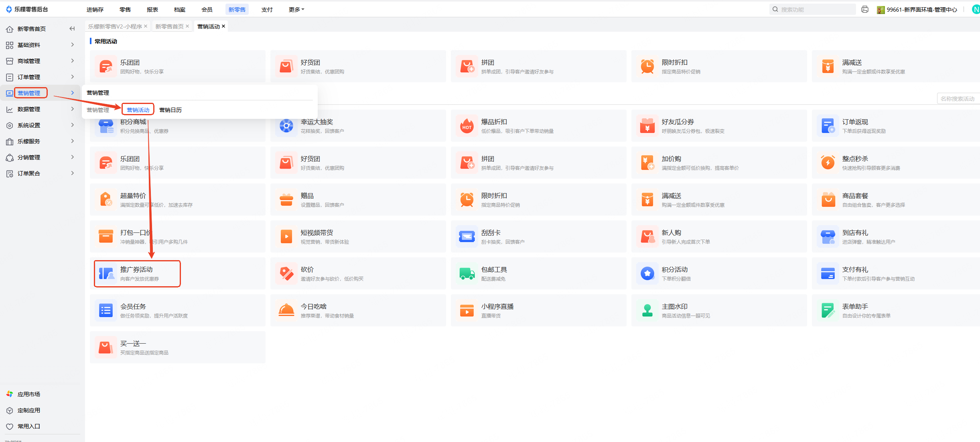Open the 幸运大抽奖 lottery wheel icon
Screen dimensions: 980x442
coord(286,126)
